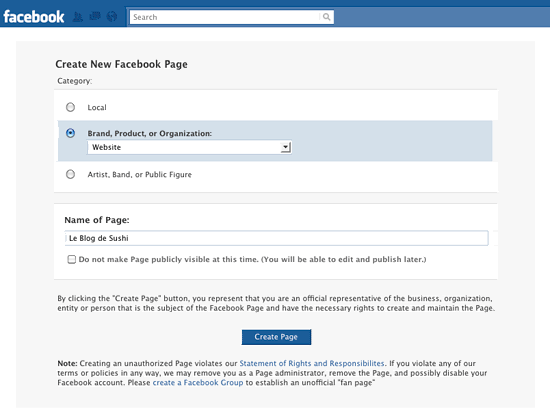Select Artist, Band, or Public Figure radio

pos(71,174)
